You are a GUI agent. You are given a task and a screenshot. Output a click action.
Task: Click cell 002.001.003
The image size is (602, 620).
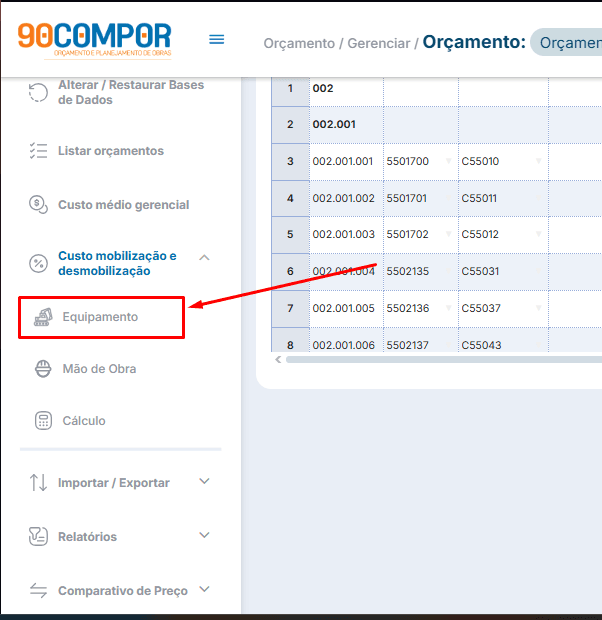point(346,234)
